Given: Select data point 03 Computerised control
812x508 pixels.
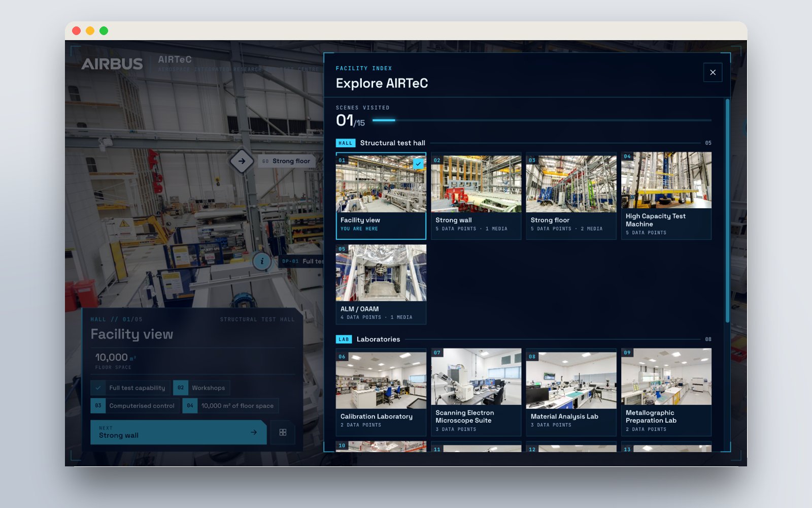Looking at the screenshot, I should [134, 405].
